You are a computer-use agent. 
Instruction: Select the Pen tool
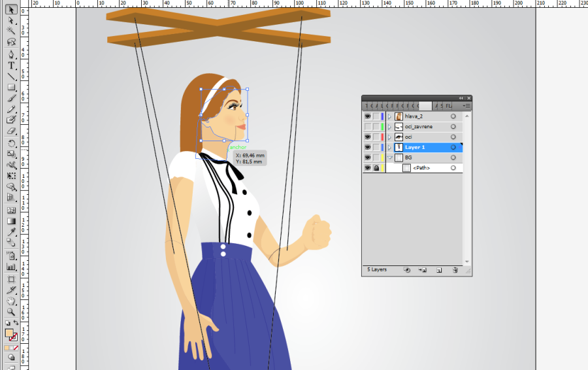click(x=12, y=54)
